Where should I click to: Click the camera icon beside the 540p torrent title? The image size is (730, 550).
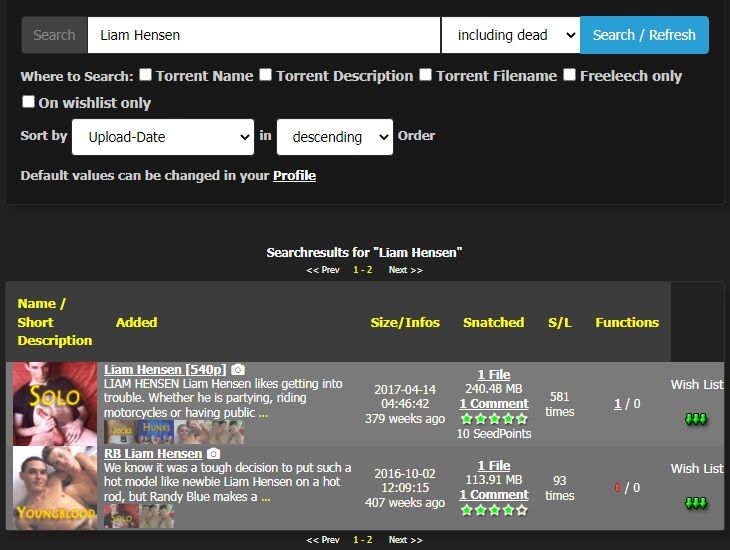pyautogui.click(x=238, y=370)
